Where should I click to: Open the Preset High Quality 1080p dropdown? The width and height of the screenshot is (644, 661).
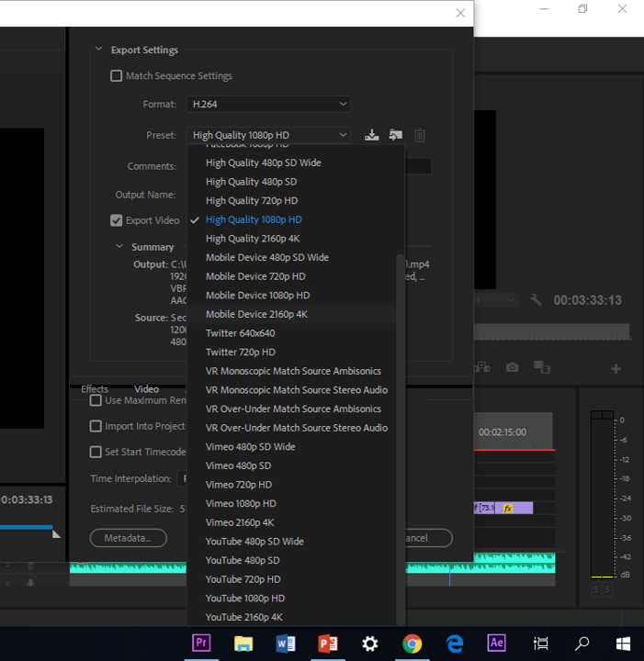268,135
